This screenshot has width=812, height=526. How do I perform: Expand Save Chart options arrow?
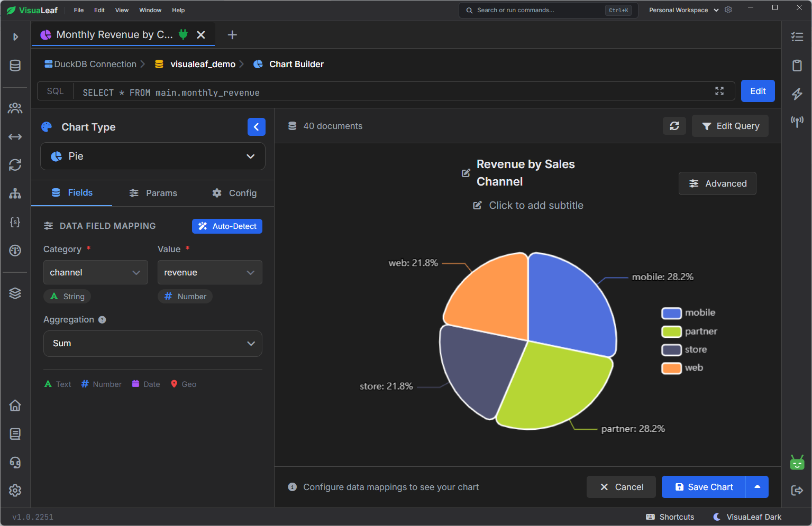[x=757, y=487]
